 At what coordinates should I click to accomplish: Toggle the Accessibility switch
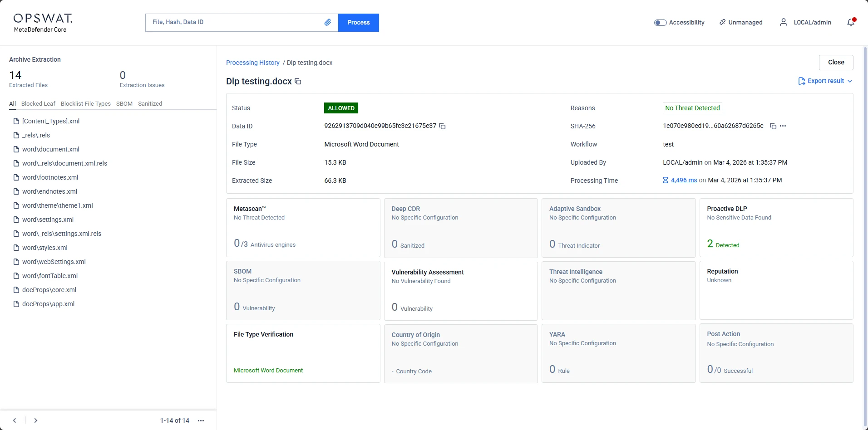click(x=660, y=23)
